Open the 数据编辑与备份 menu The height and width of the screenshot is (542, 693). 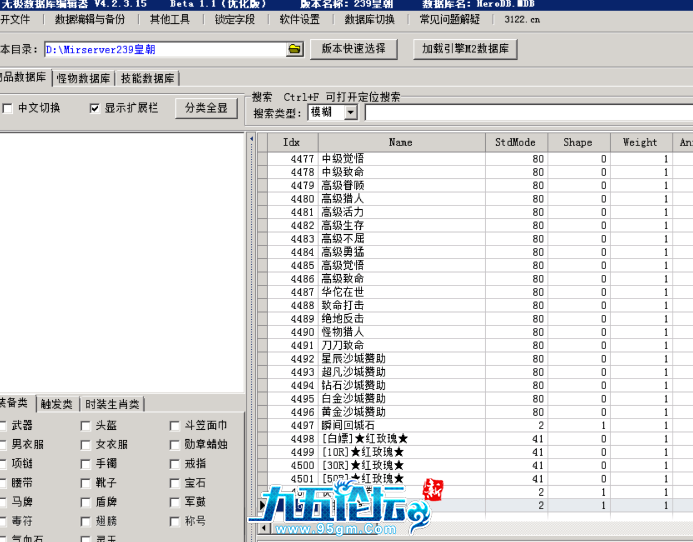point(90,19)
